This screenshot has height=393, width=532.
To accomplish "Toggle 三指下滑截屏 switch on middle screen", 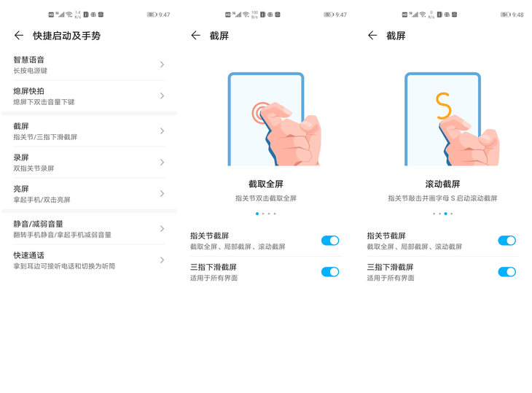I will click(330, 272).
